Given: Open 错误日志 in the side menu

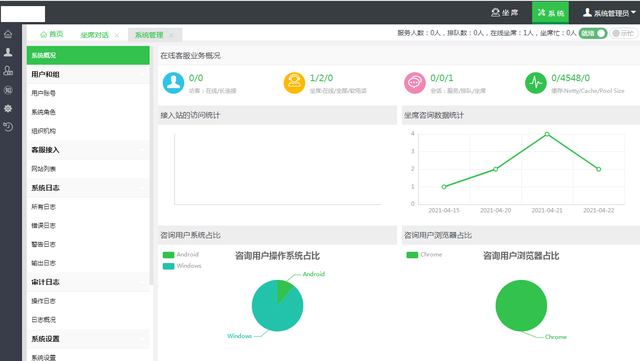Looking at the screenshot, I should coord(88,225).
